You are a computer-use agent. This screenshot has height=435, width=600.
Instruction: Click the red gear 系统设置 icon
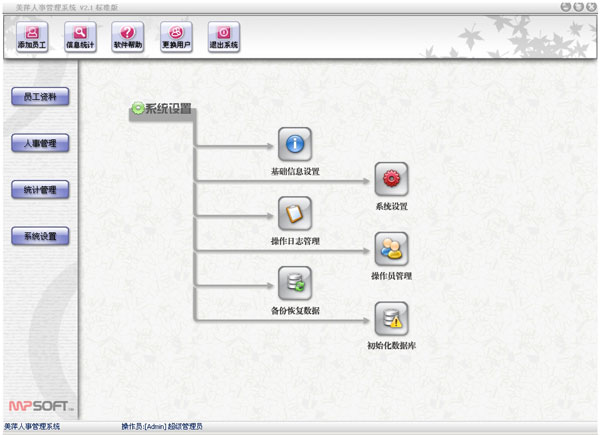391,179
